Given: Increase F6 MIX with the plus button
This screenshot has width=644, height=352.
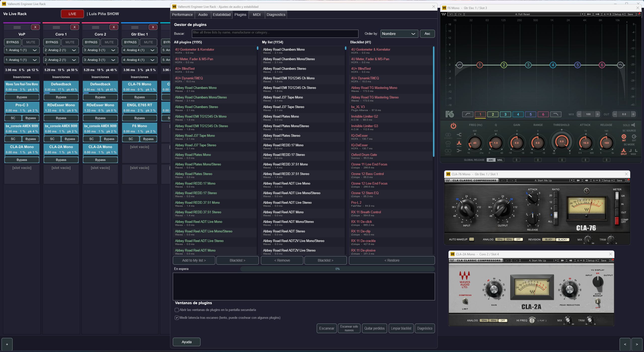Looking at the screenshot, I should tap(597, 114).
